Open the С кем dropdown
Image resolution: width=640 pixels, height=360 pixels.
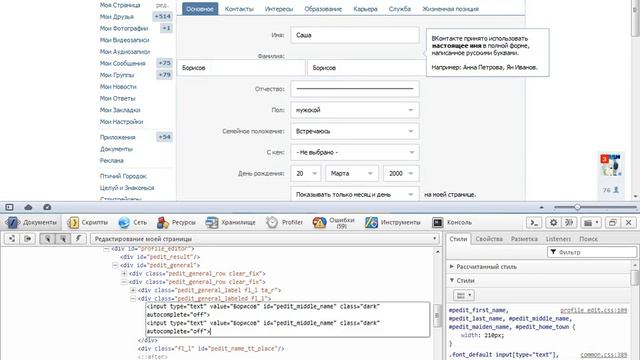[x=355, y=152]
